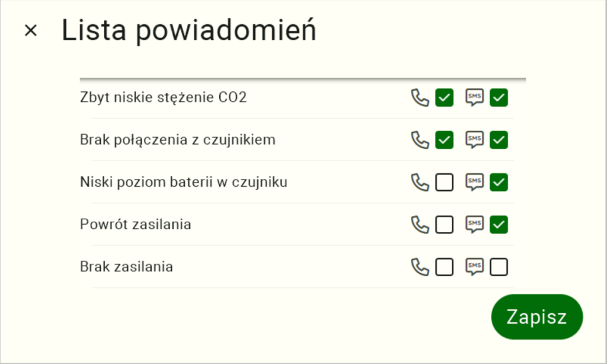Image resolution: width=607 pixels, height=364 pixels.
Task: Uncheck SMS checkbox for Powrót zasilania
Action: (x=499, y=225)
